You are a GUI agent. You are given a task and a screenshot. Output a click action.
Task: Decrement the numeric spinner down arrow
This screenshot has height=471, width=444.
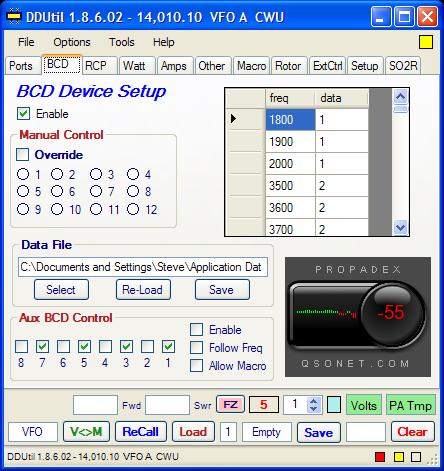pyautogui.click(x=314, y=409)
